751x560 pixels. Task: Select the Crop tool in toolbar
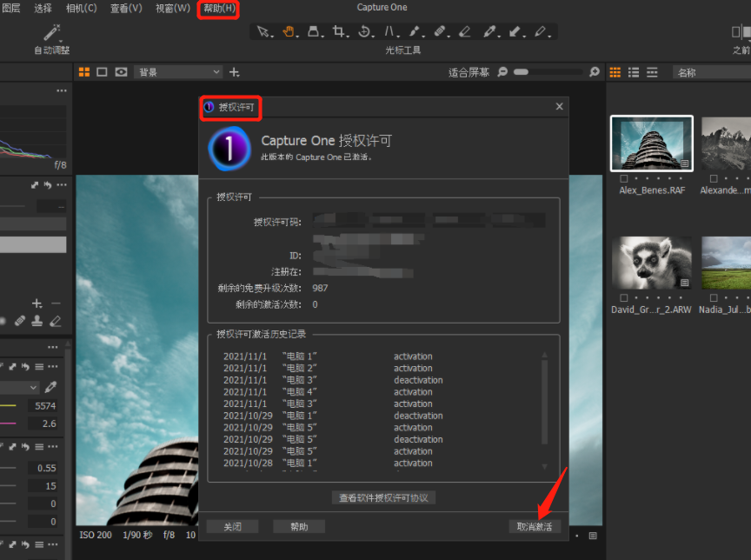coord(340,32)
